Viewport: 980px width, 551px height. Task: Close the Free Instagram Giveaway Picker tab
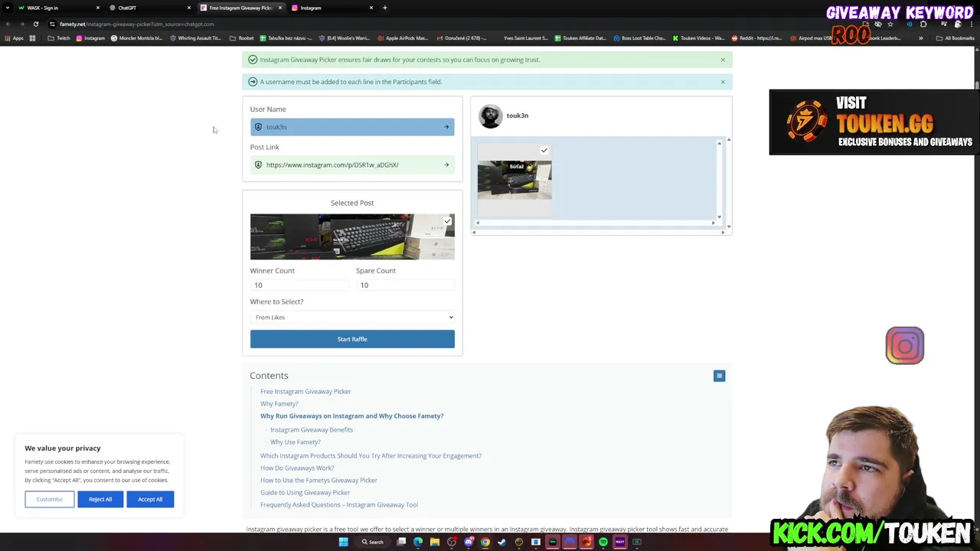pyautogui.click(x=280, y=8)
